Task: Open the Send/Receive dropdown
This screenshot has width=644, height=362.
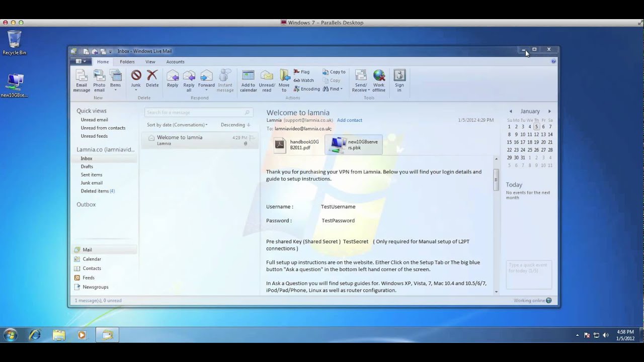Action: pyautogui.click(x=361, y=80)
